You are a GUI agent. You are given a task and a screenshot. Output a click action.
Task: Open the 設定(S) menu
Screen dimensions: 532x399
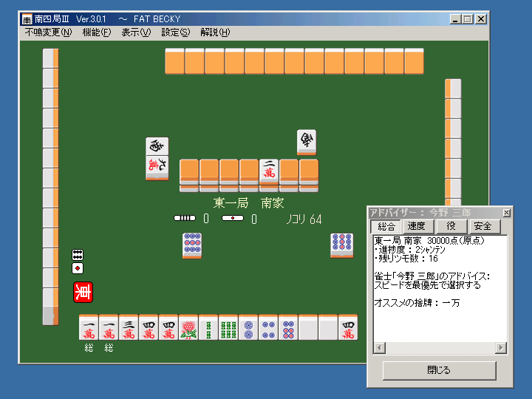pyautogui.click(x=175, y=33)
